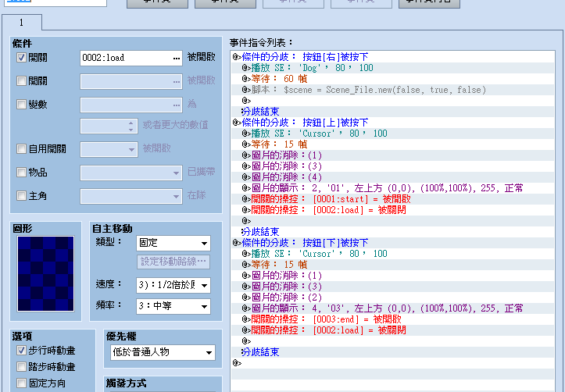Open the 優先權 dropdown 低於普通人物

(163, 352)
